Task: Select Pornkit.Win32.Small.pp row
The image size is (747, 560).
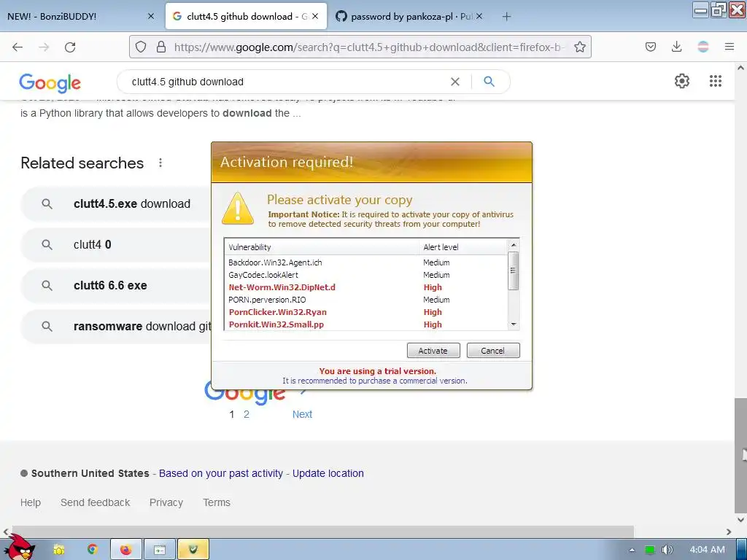Action: pyautogui.click(x=366, y=324)
